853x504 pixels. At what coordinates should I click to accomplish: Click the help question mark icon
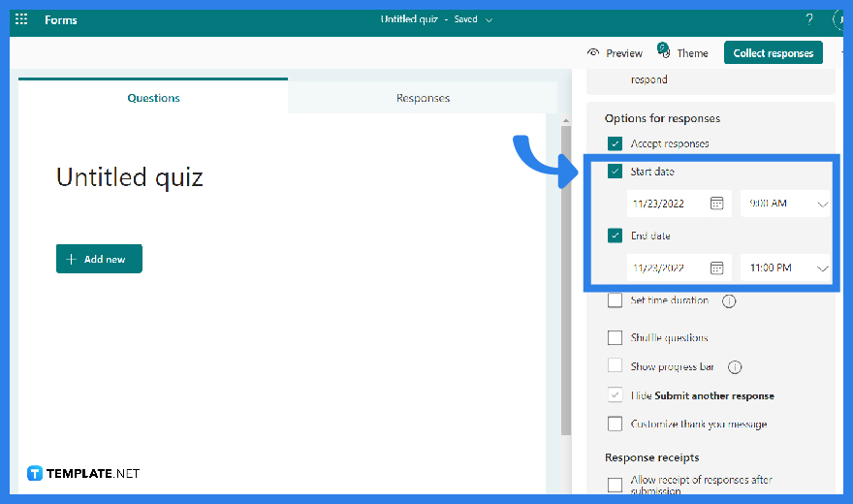[809, 19]
